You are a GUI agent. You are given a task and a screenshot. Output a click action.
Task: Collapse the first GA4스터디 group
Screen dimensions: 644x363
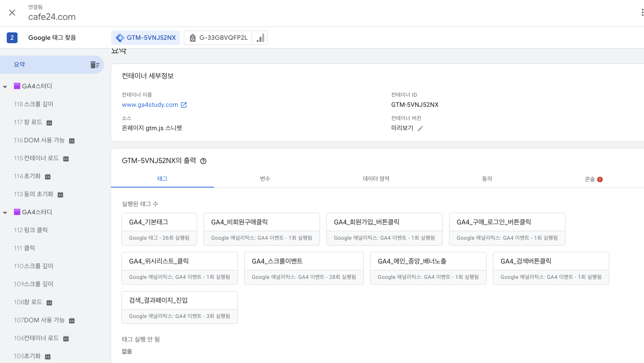click(5, 87)
